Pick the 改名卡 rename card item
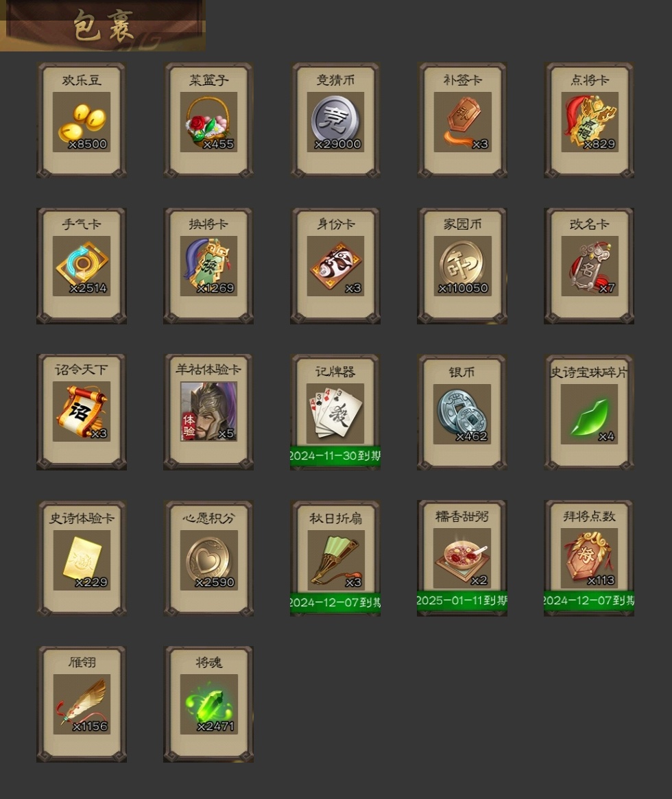 tap(589, 266)
